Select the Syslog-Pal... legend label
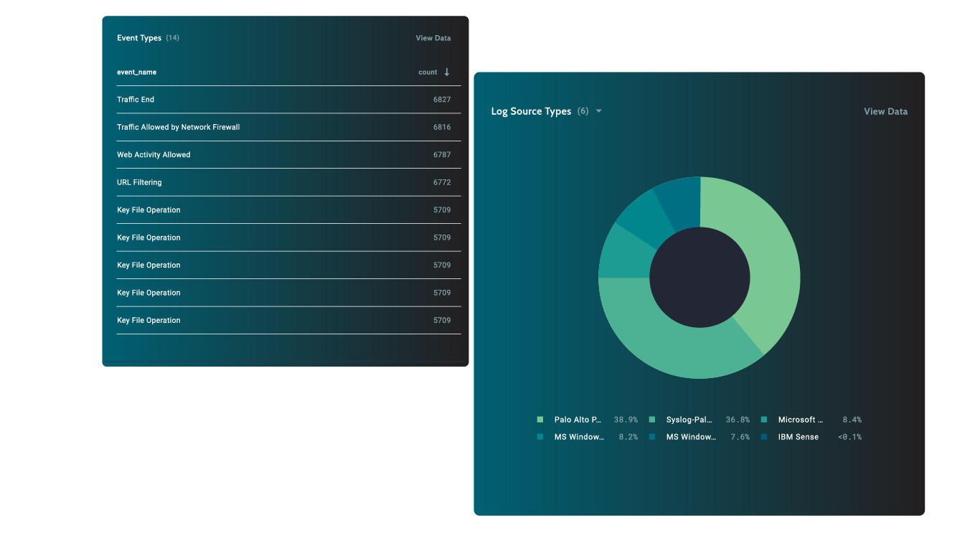This screenshot has width=980, height=551. [x=689, y=420]
